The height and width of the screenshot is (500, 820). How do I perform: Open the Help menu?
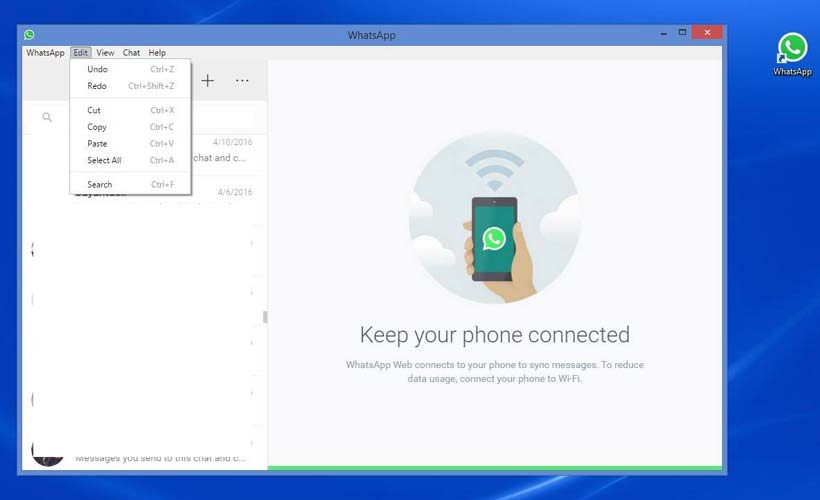click(157, 53)
